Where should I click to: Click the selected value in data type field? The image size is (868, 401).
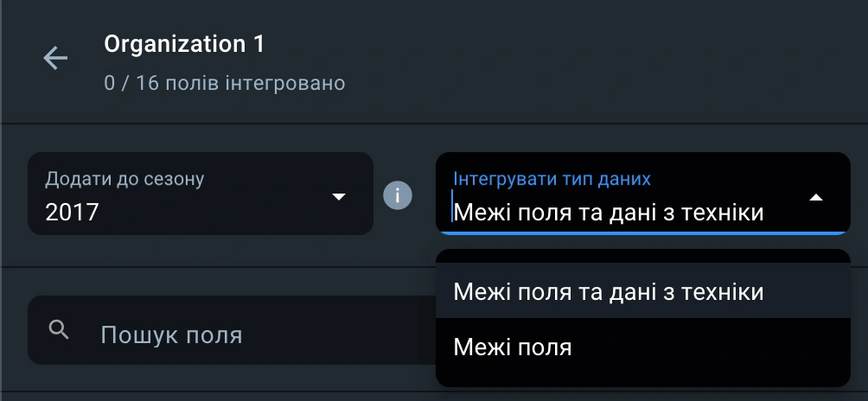[609, 212]
